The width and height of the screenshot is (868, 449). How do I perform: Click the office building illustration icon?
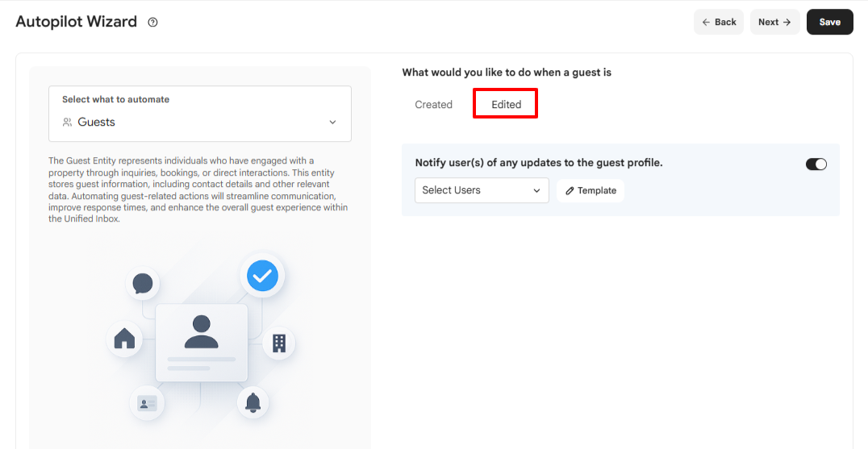coord(279,343)
